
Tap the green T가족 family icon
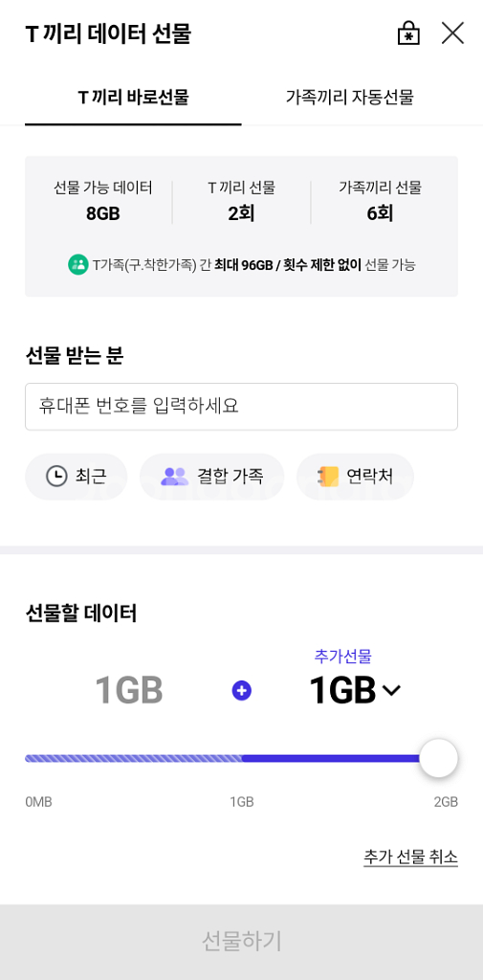click(x=78, y=264)
